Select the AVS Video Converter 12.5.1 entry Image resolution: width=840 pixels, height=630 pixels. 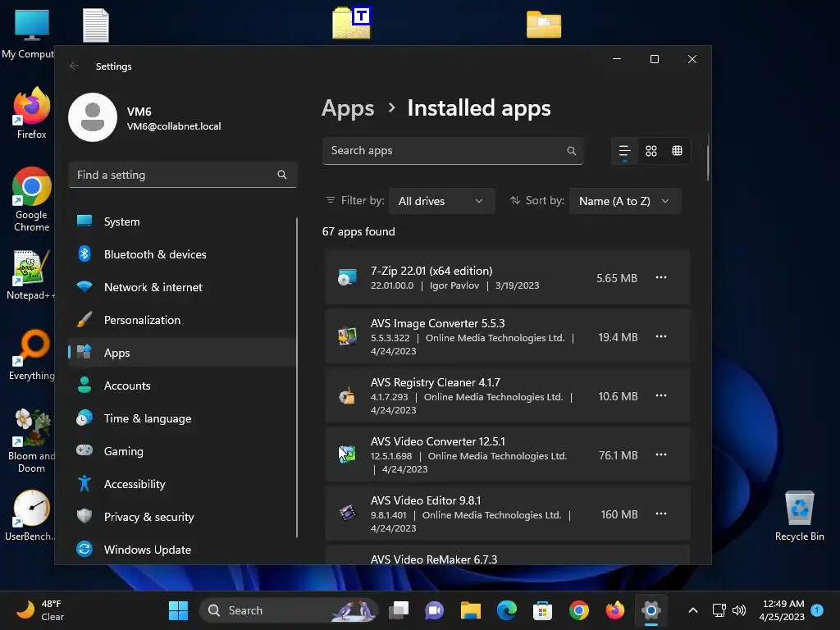pos(507,454)
